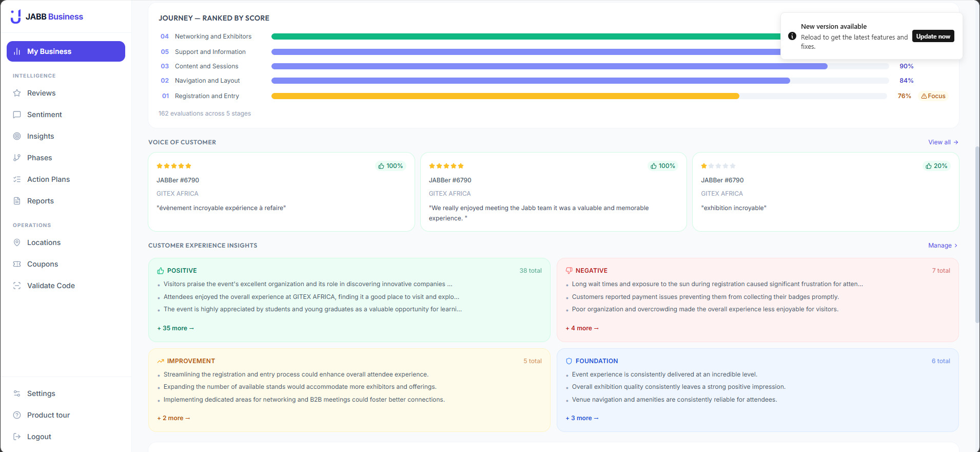Open the Locations page

tap(66, 242)
